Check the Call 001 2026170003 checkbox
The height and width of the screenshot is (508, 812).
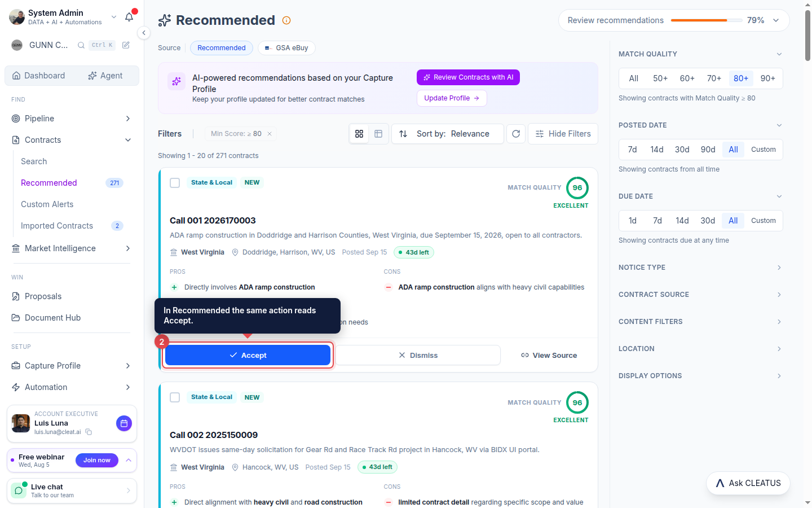tap(175, 183)
